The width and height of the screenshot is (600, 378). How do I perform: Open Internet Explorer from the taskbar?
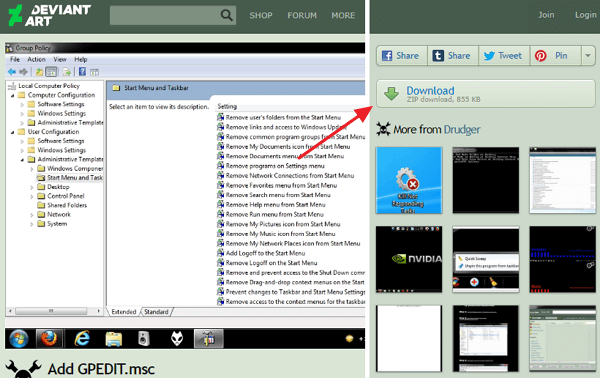coord(82,339)
